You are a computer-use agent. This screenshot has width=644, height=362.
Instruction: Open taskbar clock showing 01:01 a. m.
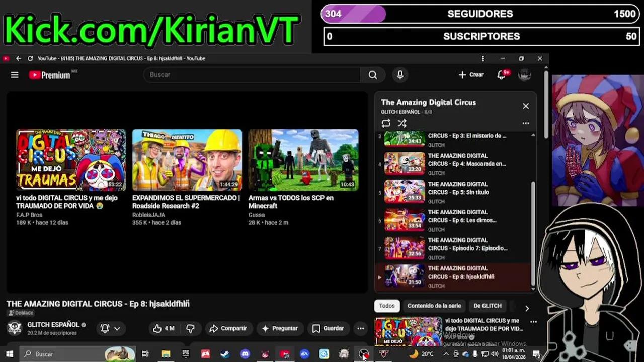point(514,354)
